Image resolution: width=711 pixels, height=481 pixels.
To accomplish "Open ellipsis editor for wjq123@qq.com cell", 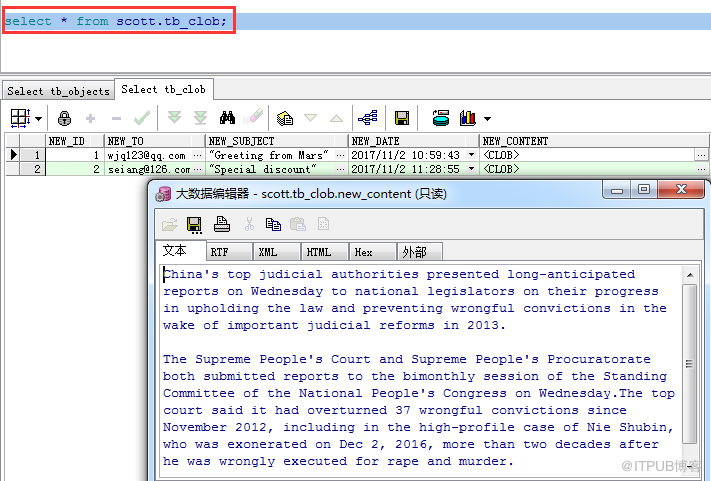I will pyautogui.click(x=197, y=155).
